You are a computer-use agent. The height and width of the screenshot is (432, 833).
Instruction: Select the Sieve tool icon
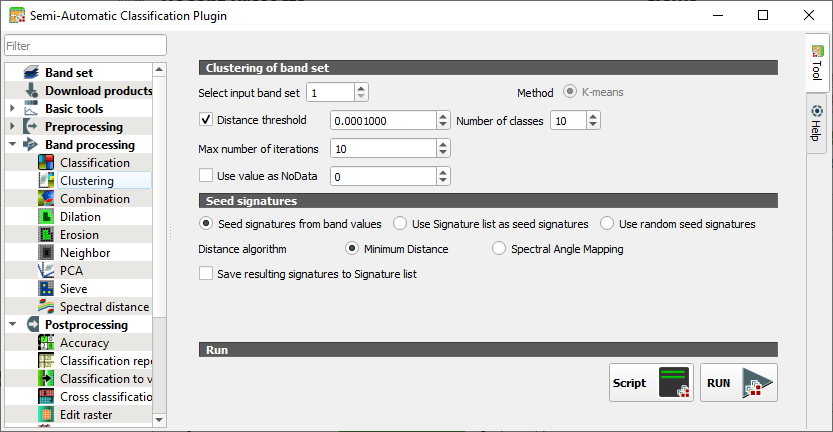(45, 289)
